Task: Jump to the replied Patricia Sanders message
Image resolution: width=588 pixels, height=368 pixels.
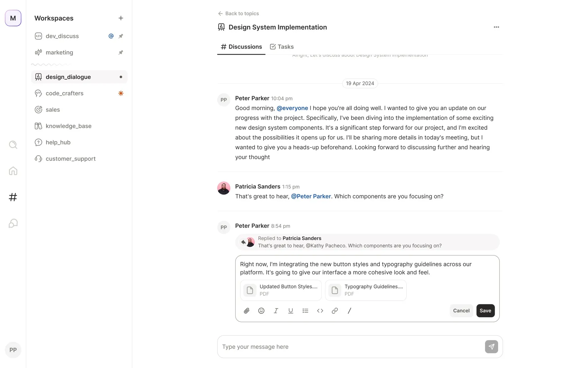Action: (367, 242)
